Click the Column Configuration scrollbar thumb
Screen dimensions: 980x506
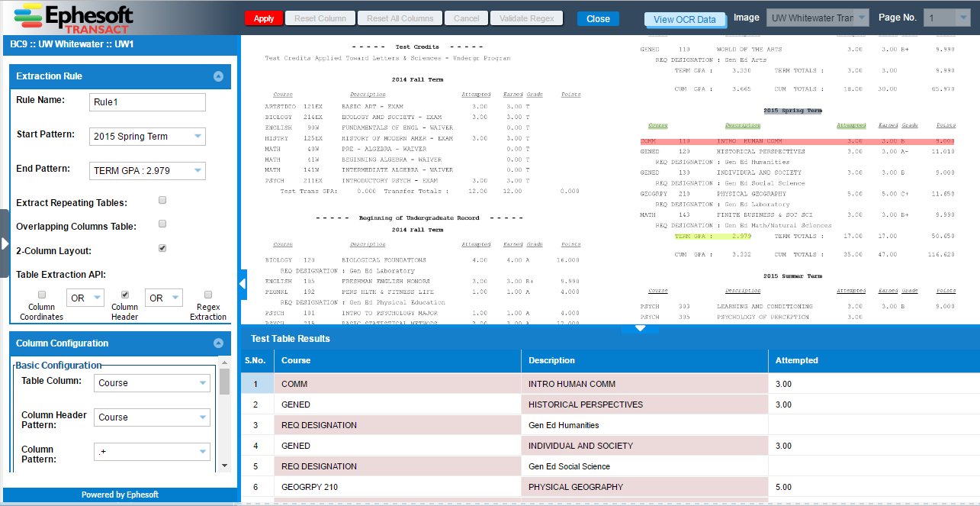coord(224,381)
